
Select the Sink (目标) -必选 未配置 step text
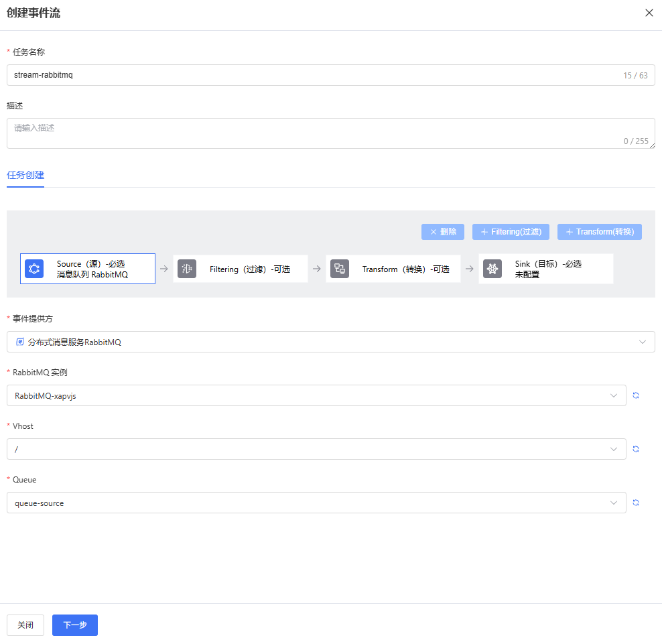548,269
